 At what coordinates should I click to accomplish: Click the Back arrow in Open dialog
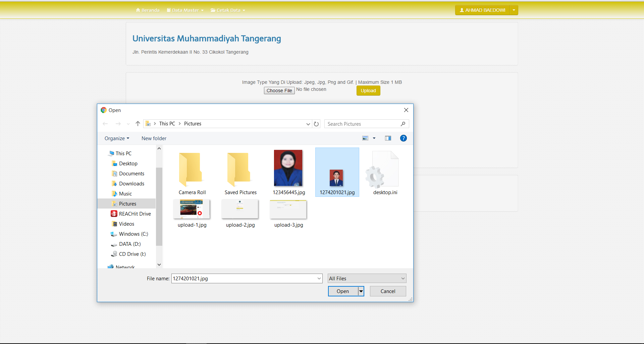105,124
